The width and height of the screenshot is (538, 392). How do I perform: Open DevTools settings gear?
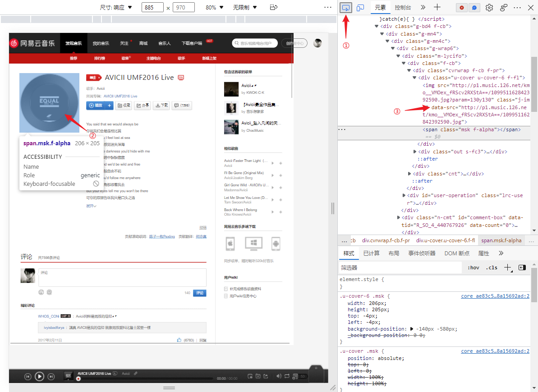click(x=489, y=8)
